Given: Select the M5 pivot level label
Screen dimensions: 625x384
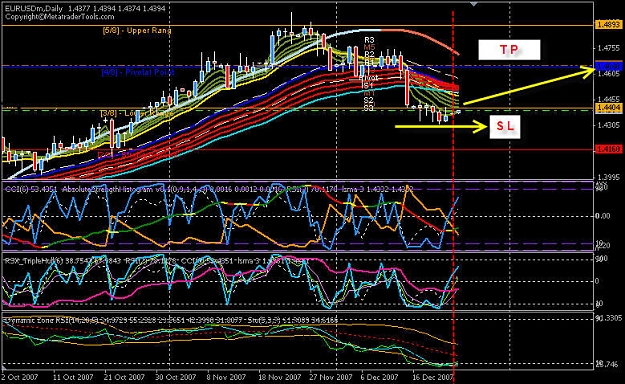Looking at the screenshot, I should pyautogui.click(x=369, y=47).
